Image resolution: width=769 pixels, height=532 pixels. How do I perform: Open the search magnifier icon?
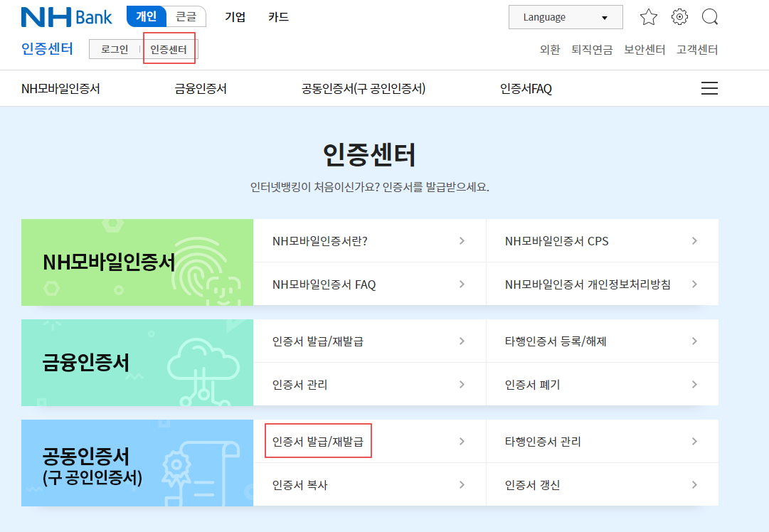[x=710, y=17]
